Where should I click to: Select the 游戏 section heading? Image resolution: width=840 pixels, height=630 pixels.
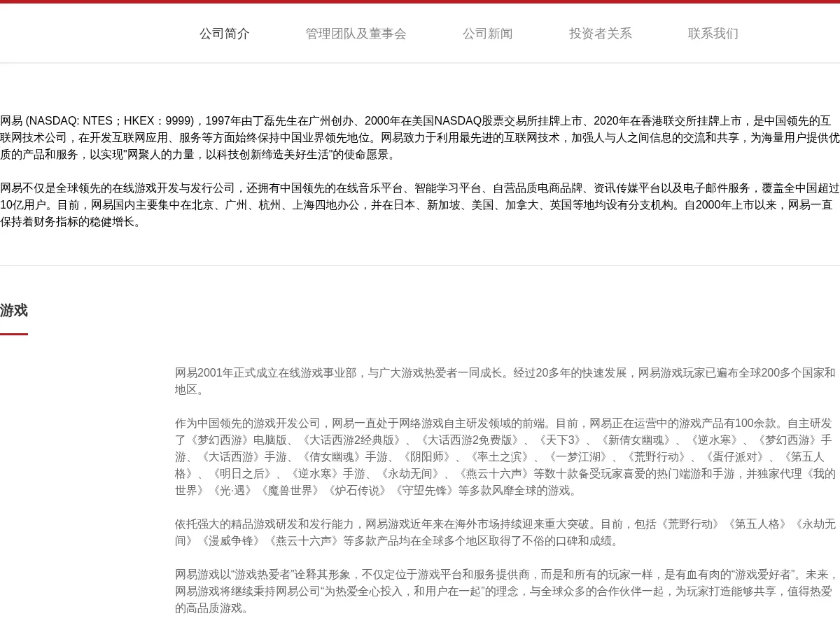click(x=13, y=311)
